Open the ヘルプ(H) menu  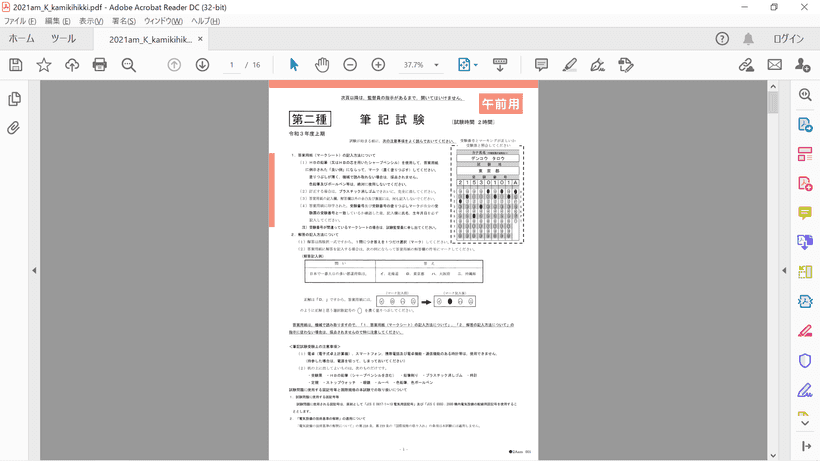(206, 21)
